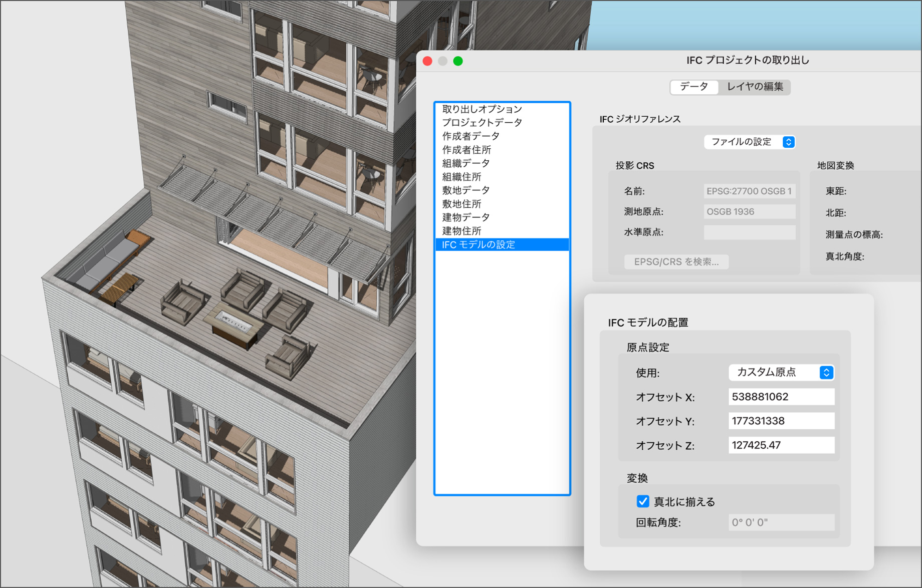Viewport: 922px width, 588px height.
Task: Switch to the データ tab
Action: (x=694, y=87)
